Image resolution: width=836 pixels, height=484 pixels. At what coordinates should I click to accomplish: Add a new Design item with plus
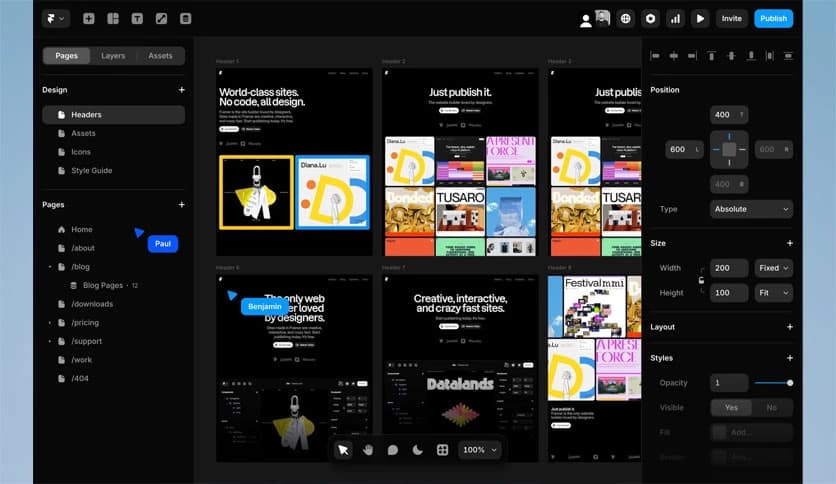coord(182,90)
